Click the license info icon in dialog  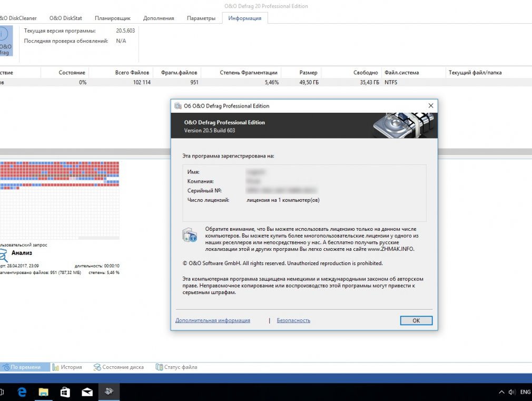coord(189,235)
